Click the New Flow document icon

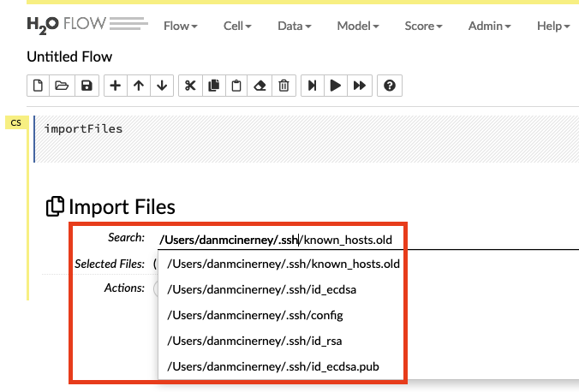pos(38,86)
